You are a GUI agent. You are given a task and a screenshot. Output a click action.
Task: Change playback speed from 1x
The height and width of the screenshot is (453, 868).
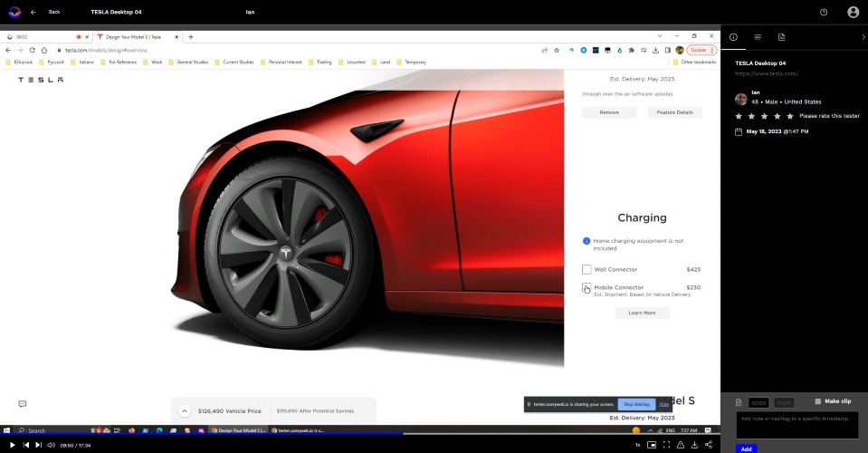pos(638,445)
